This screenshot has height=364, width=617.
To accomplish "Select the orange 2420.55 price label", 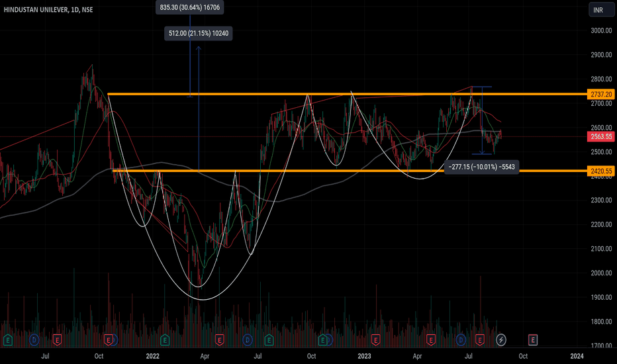I will coord(601,171).
